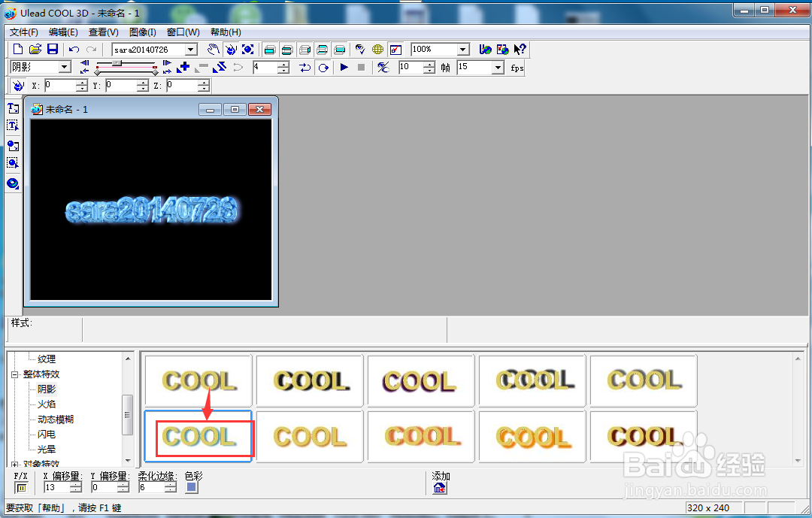812x518 pixels.
Task: Click the Insert Text tool in left sidebar
Action: click(13, 108)
